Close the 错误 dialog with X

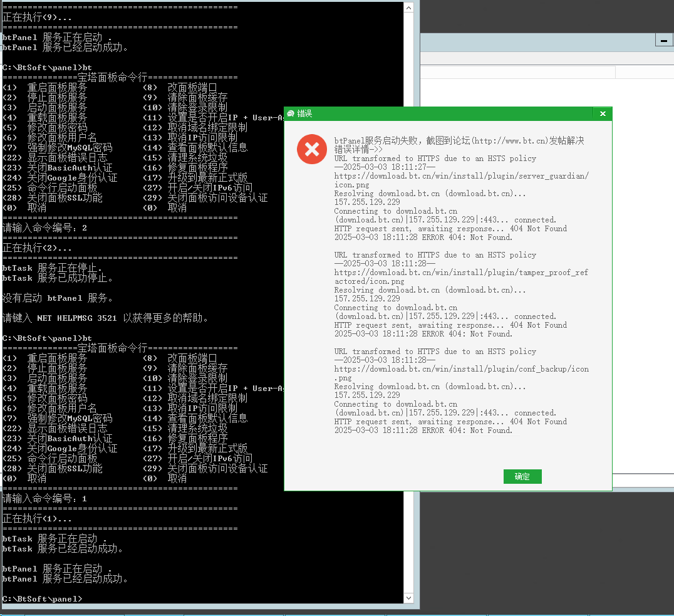point(603,113)
